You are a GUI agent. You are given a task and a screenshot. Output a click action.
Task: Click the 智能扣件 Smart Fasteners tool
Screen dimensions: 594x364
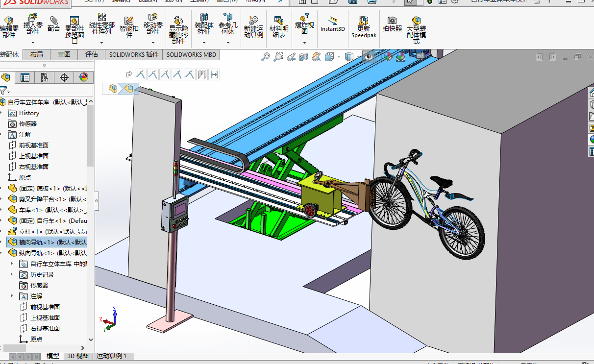[x=129, y=27]
